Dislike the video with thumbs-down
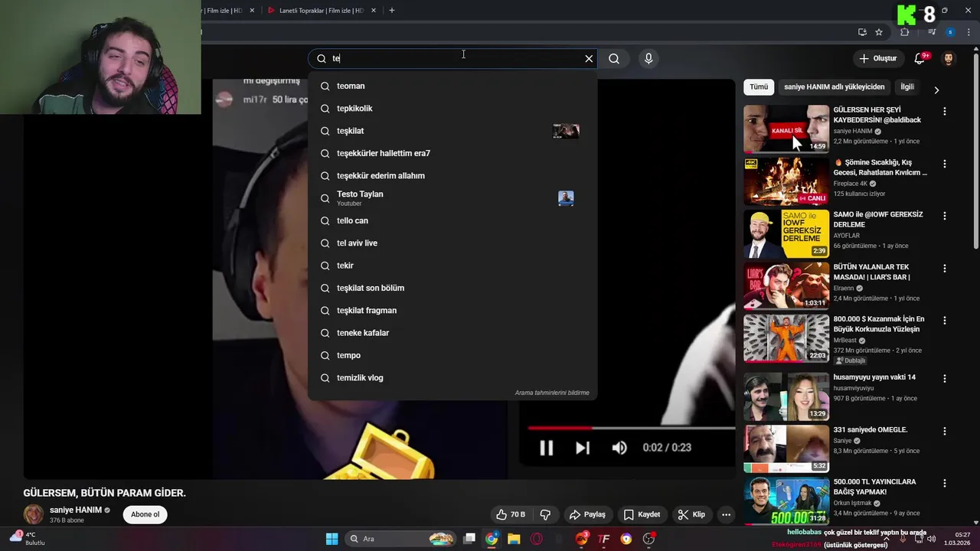Viewport: 980px width, 551px height. [x=546, y=514]
